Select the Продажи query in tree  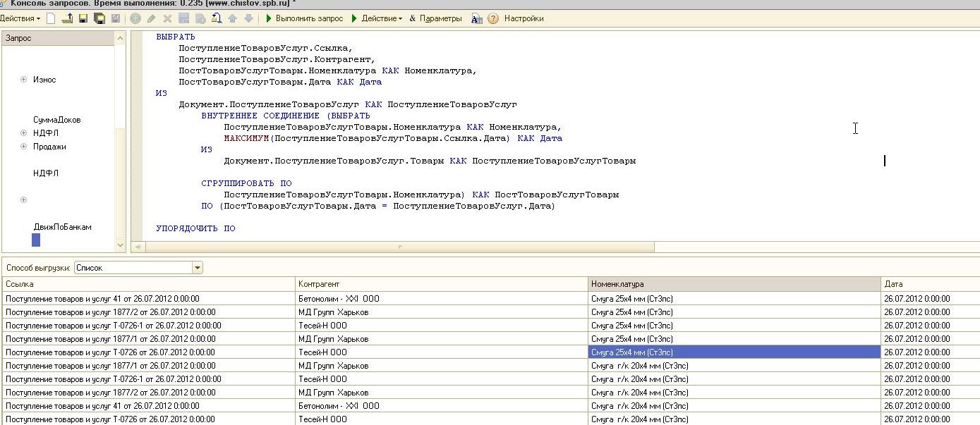pos(49,147)
